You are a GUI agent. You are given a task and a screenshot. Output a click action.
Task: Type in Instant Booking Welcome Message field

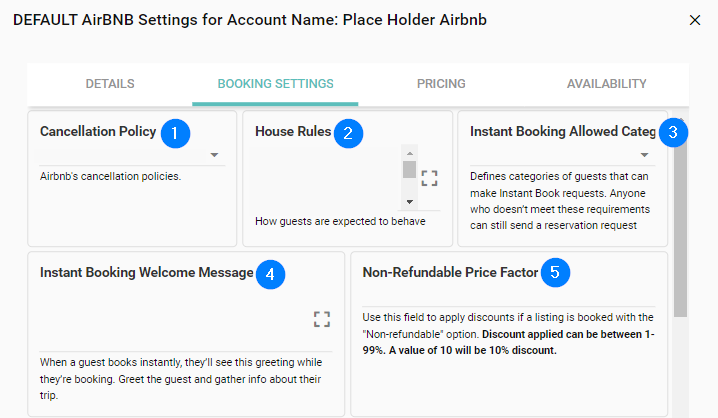pos(170,319)
